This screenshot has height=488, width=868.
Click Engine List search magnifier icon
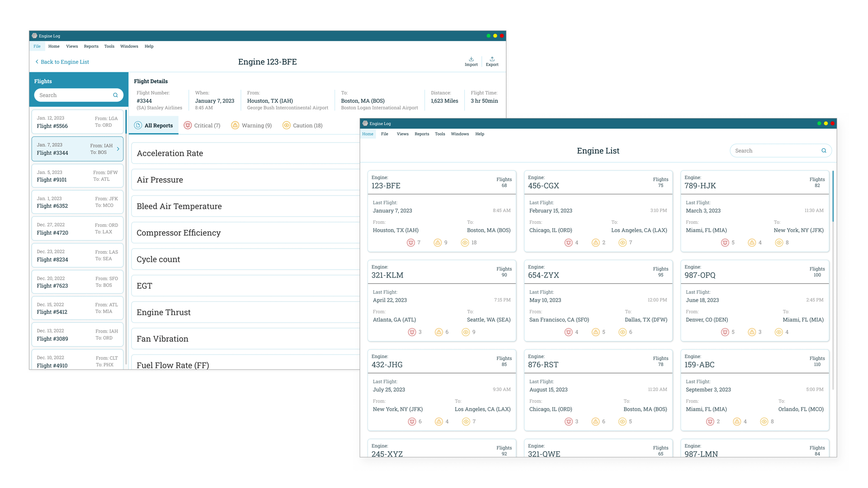click(x=824, y=151)
